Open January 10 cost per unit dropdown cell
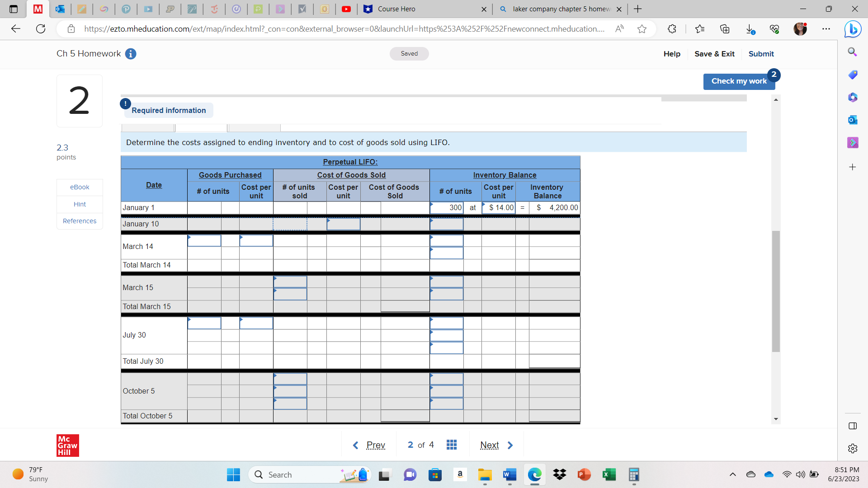The image size is (868, 488). 343,224
